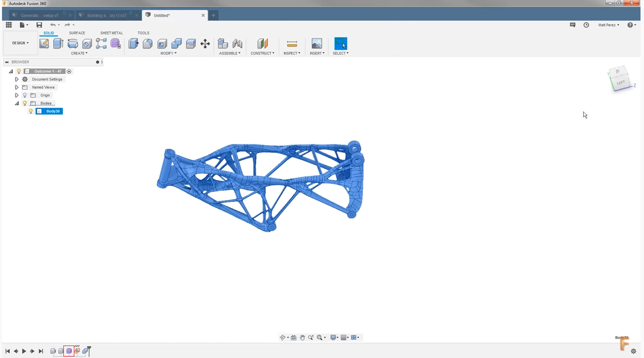Image resolution: width=644 pixels, height=358 pixels.
Task: Click the Look At icon in navigation bar
Action: 294,338
